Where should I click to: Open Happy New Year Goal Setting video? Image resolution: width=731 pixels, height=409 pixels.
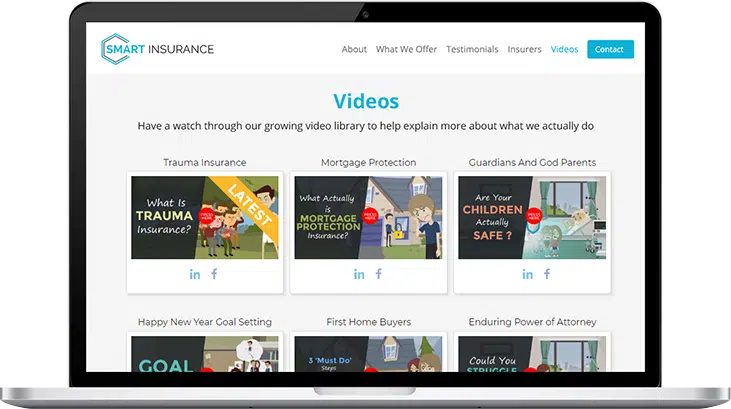pos(205,354)
